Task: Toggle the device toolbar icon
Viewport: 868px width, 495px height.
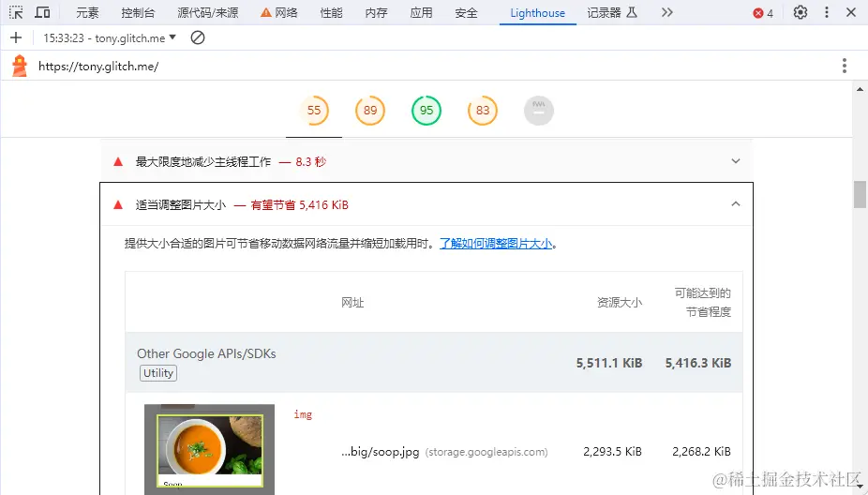Action: click(42, 12)
